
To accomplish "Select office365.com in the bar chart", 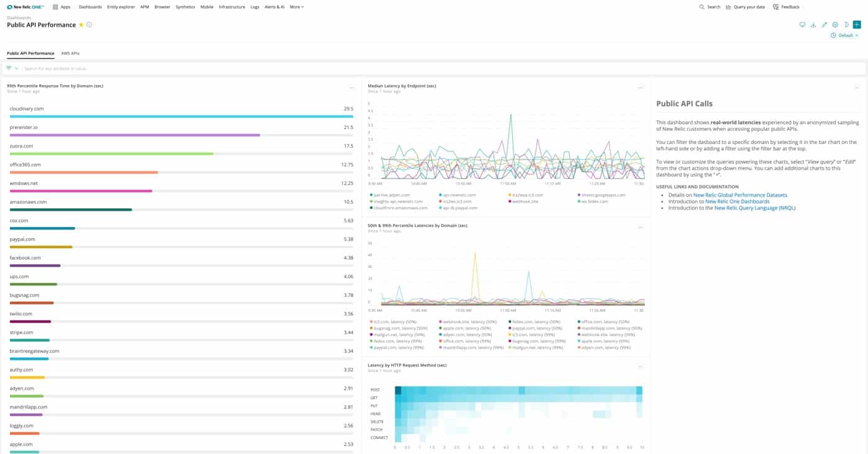I will pyautogui.click(x=181, y=167).
